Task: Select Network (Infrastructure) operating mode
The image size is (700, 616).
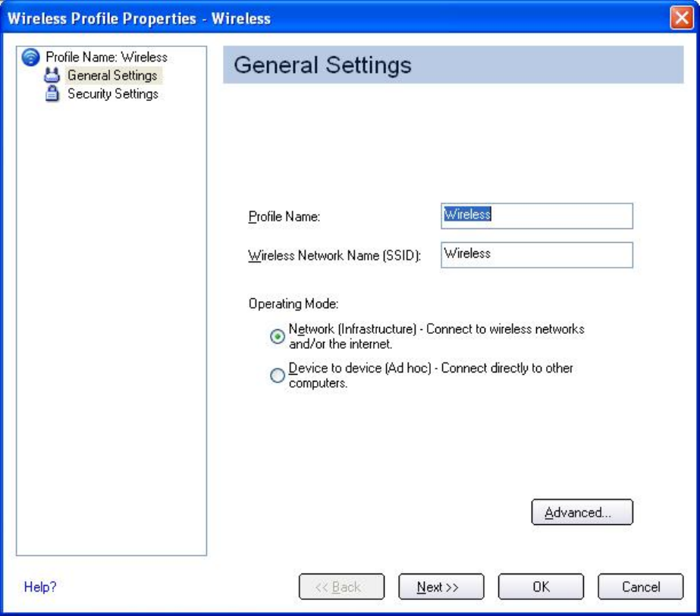Action: click(278, 336)
